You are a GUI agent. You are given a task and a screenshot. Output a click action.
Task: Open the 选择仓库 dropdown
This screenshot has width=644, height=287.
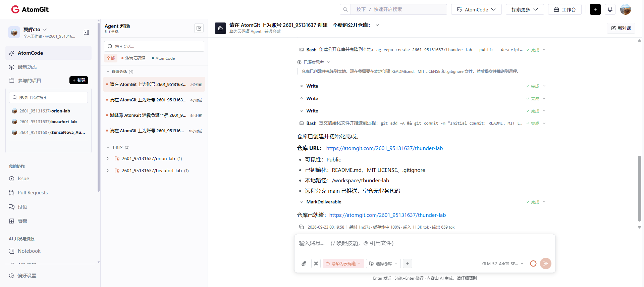[383, 264]
